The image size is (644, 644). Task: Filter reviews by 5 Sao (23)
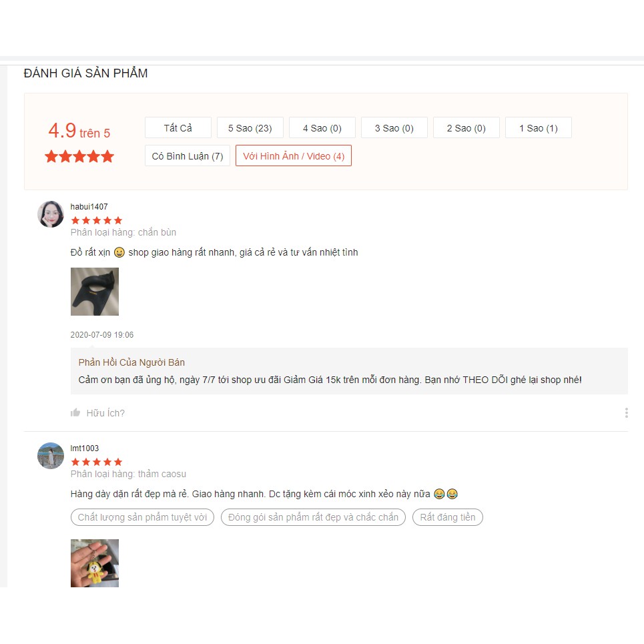tap(250, 127)
